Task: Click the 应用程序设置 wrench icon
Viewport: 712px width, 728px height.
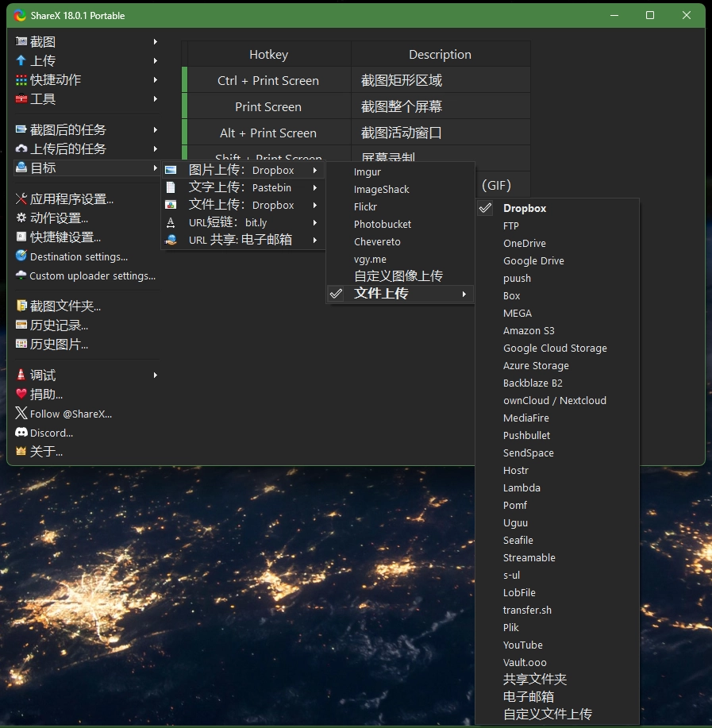Action: (21, 199)
